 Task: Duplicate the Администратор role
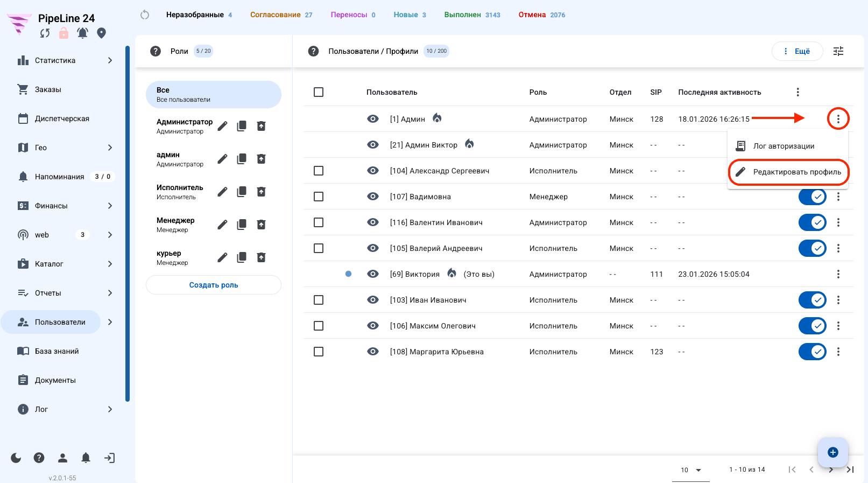(x=242, y=126)
